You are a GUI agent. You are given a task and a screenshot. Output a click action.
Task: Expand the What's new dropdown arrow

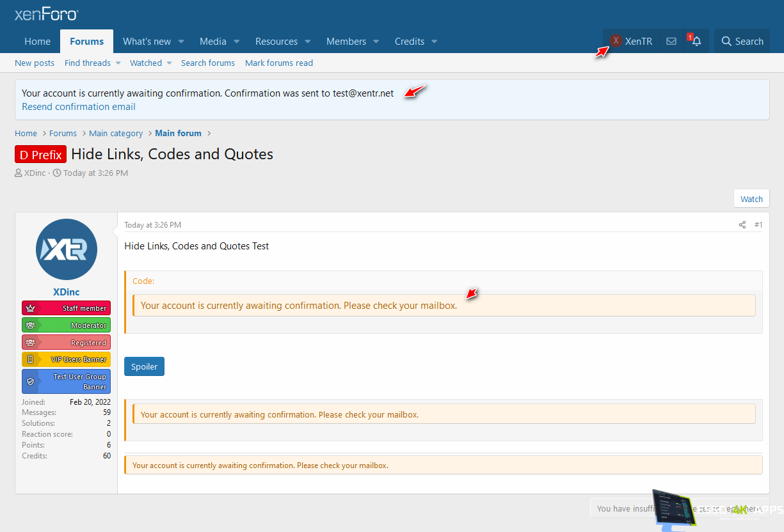click(x=181, y=42)
